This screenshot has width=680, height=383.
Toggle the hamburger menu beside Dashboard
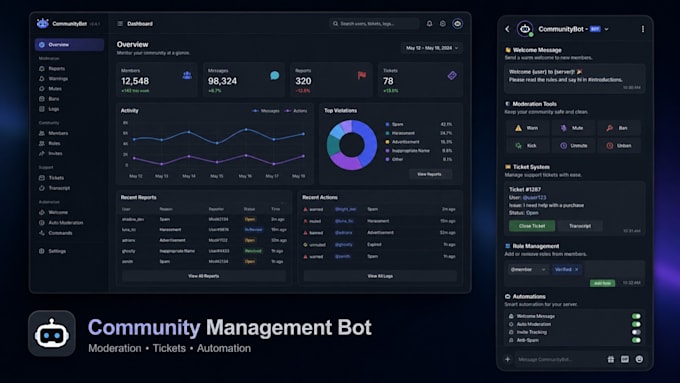point(120,23)
